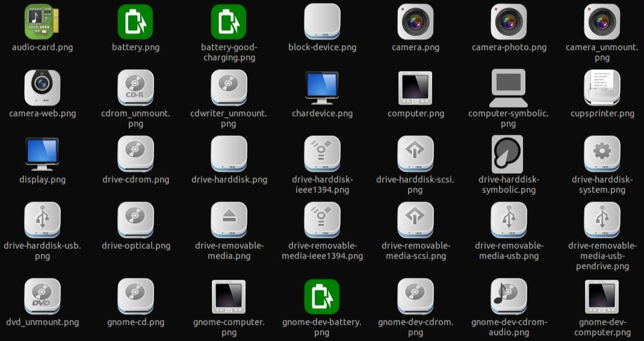The height and width of the screenshot is (341, 644).
Task: Open the gnome-computer.png icon
Action: coord(229,296)
